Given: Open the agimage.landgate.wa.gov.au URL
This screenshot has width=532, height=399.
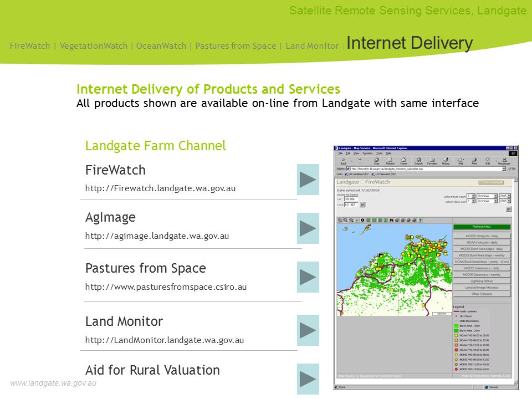Looking at the screenshot, I should [x=157, y=236].
